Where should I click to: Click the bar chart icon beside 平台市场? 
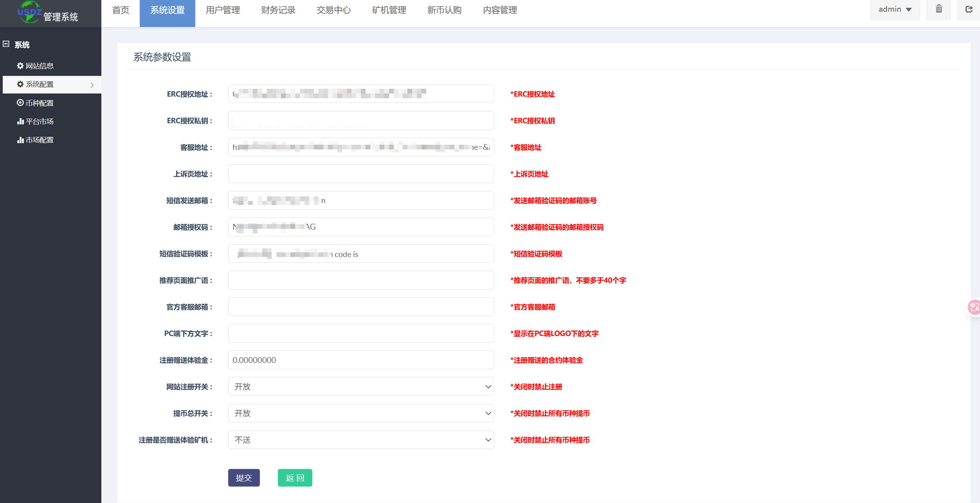click(20, 121)
